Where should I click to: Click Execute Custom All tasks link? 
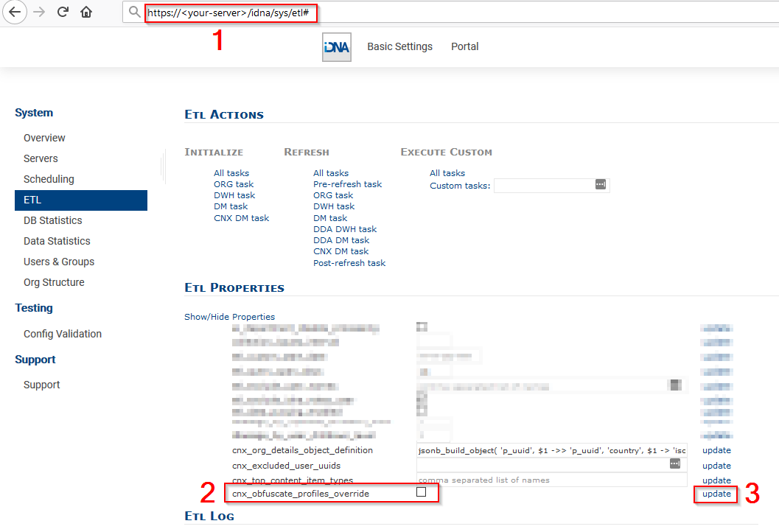(x=447, y=173)
